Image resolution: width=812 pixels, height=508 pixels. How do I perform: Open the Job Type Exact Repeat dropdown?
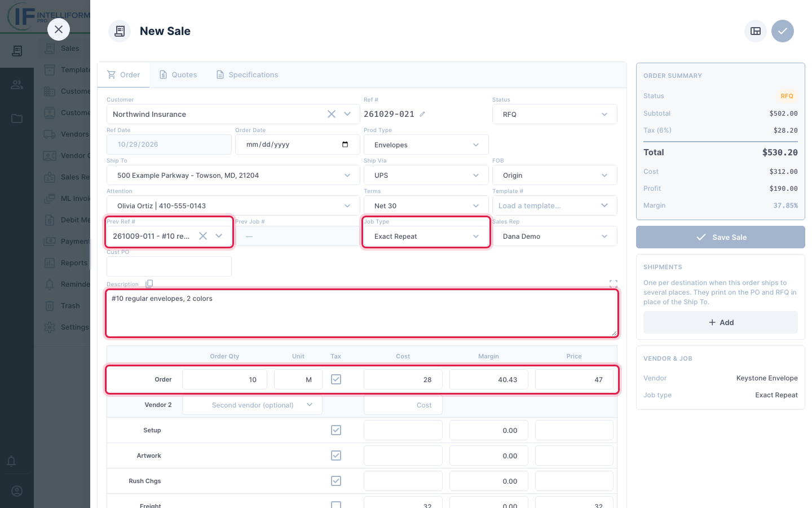click(426, 237)
